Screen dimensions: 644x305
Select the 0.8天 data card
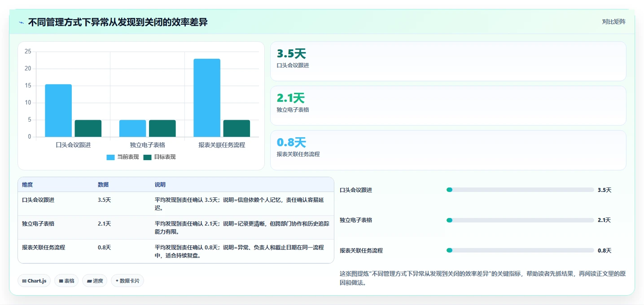[x=448, y=150]
